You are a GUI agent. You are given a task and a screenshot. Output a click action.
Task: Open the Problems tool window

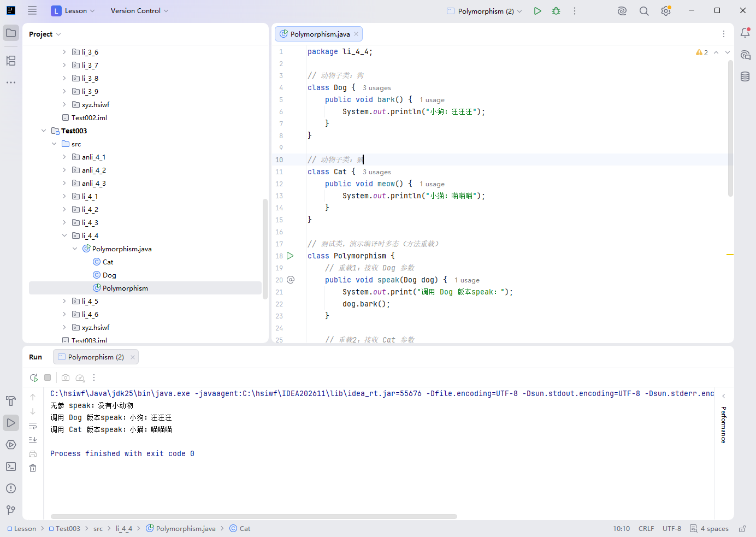click(11, 488)
